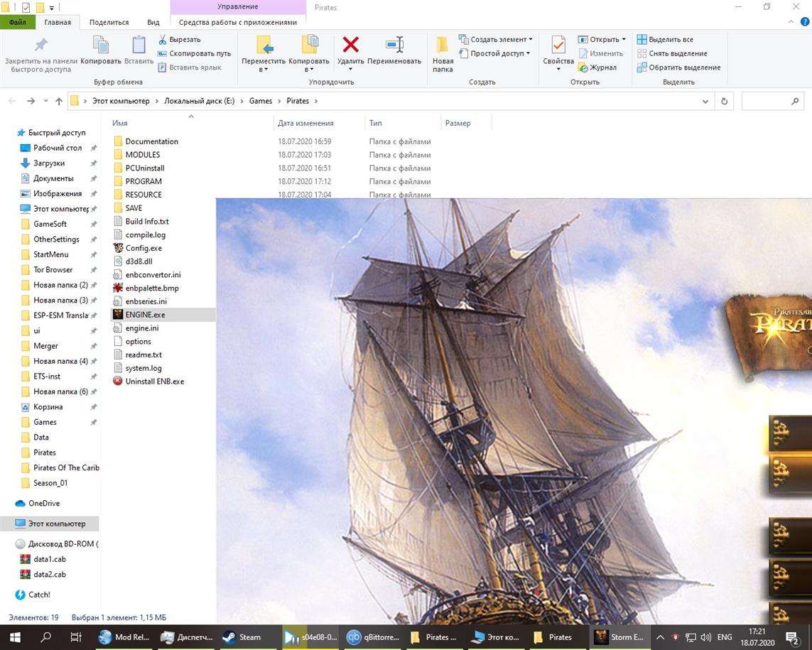Expand address bar history dropdown
Screen dimensions: 812x650
pyautogui.click(x=705, y=102)
